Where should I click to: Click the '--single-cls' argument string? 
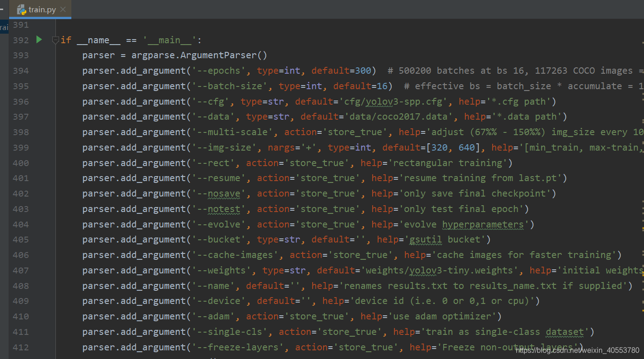coord(230,332)
